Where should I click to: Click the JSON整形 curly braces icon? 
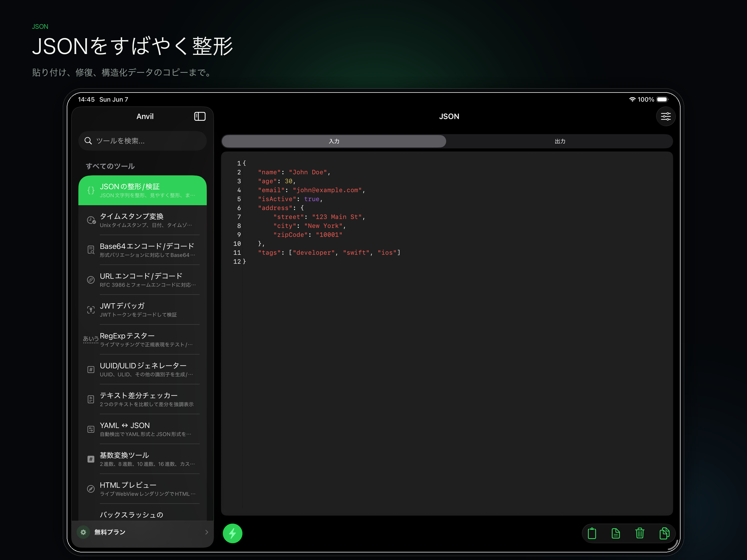(x=91, y=190)
